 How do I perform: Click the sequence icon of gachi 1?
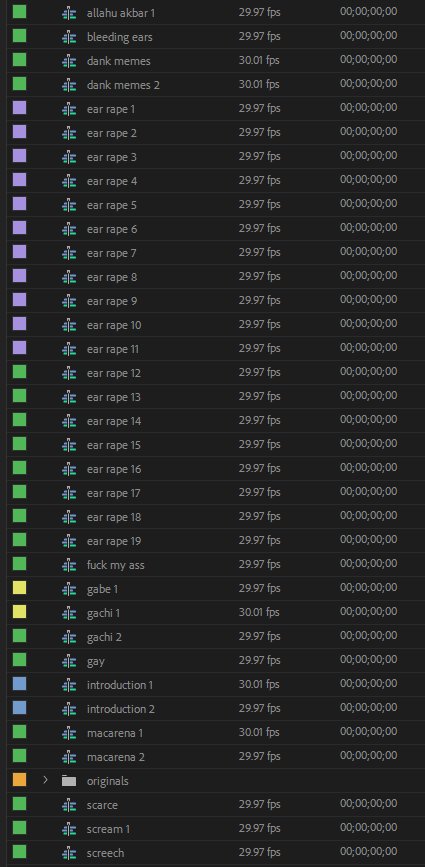click(69, 613)
